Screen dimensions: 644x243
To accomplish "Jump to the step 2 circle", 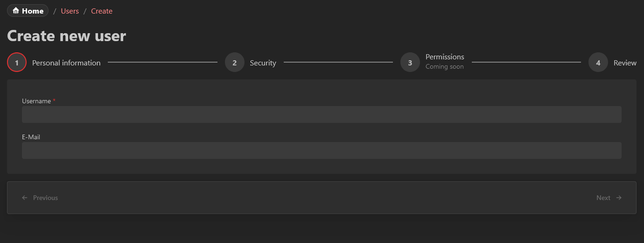I will pos(235,63).
